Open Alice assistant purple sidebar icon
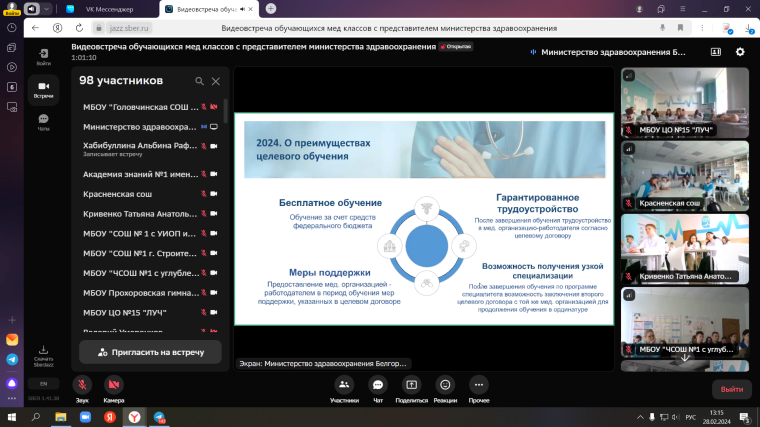 pyautogui.click(x=12, y=383)
